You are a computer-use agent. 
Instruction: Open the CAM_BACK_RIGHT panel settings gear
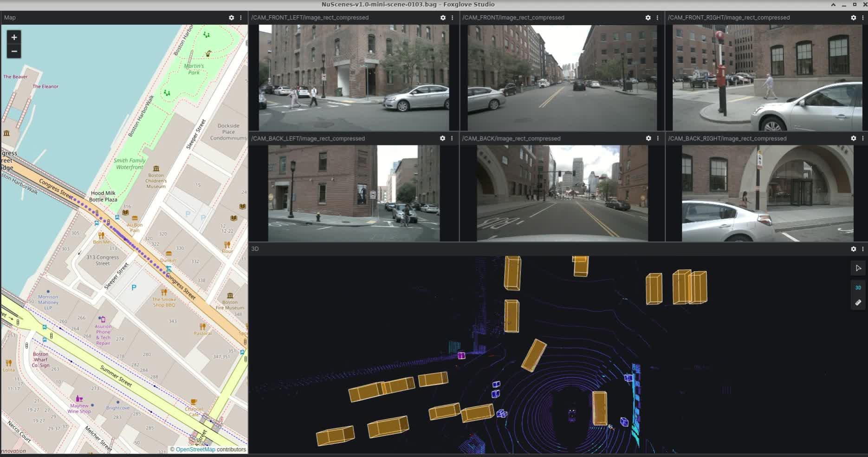(854, 138)
